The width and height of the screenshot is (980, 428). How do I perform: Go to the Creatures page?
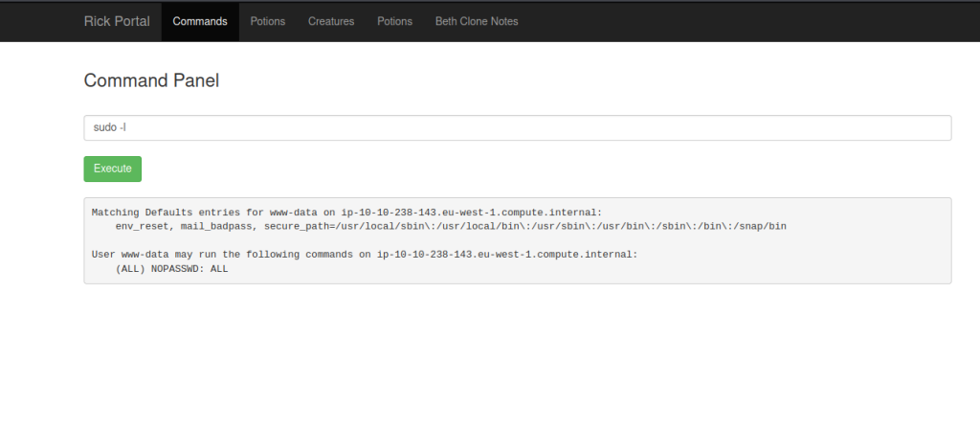(x=331, y=21)
